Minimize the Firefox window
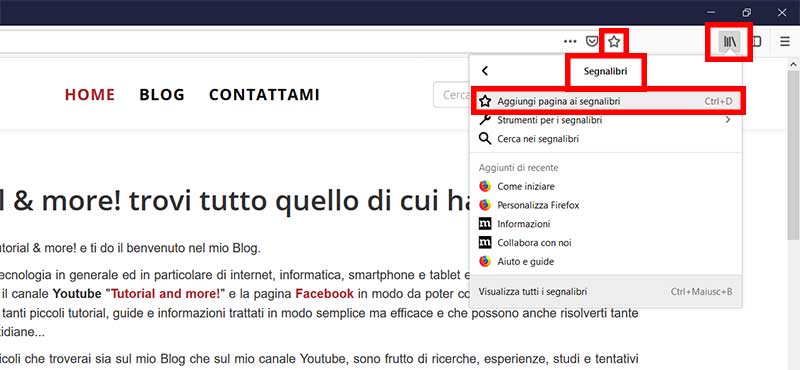Viewport: 800px width, 370px height. pos(711,13)
